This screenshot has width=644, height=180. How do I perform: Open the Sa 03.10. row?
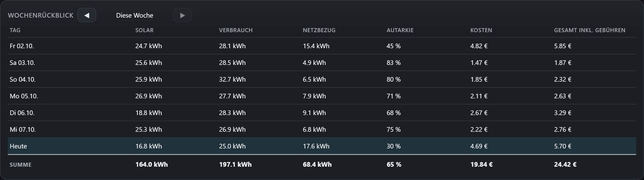[322, 63]
